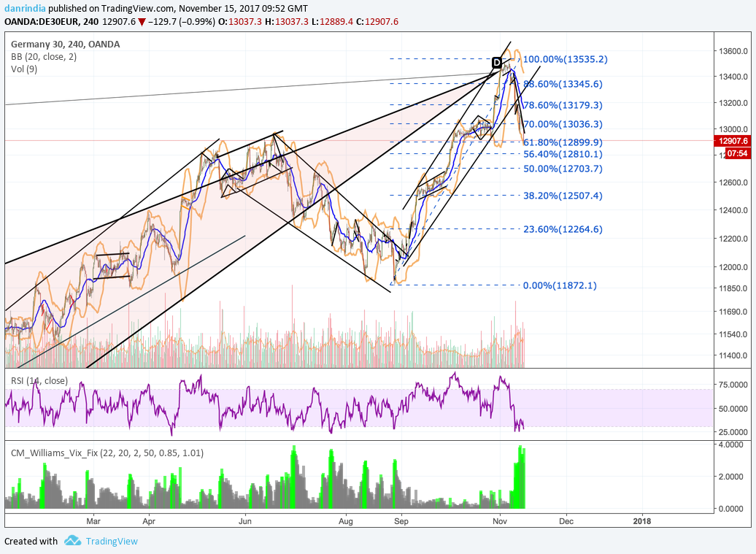Click the 07:54 countdown timer tag
Screen dimensions: 756x554
point(737,153)
